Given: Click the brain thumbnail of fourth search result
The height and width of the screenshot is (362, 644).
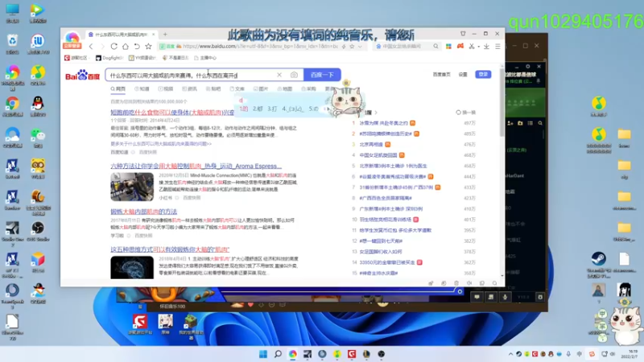Looking at the screenshot, I should tap(132, 268).
